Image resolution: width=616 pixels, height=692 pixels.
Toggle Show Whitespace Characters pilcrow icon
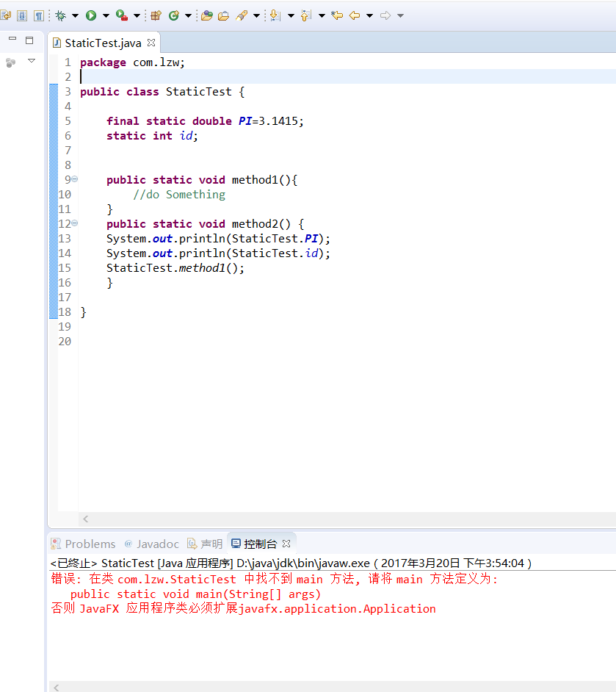[39, 15]
